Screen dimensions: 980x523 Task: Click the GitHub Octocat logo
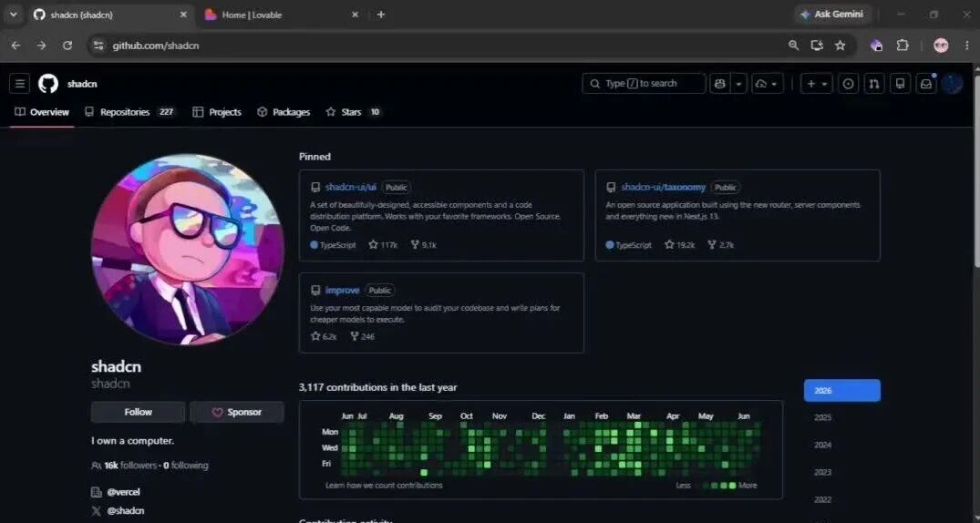point(48,84)
